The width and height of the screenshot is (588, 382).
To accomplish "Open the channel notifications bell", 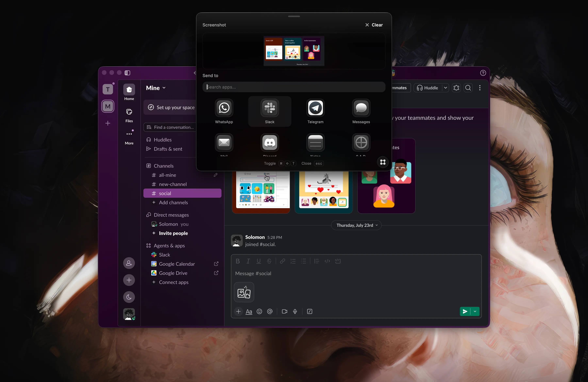I will pos(456,88).
